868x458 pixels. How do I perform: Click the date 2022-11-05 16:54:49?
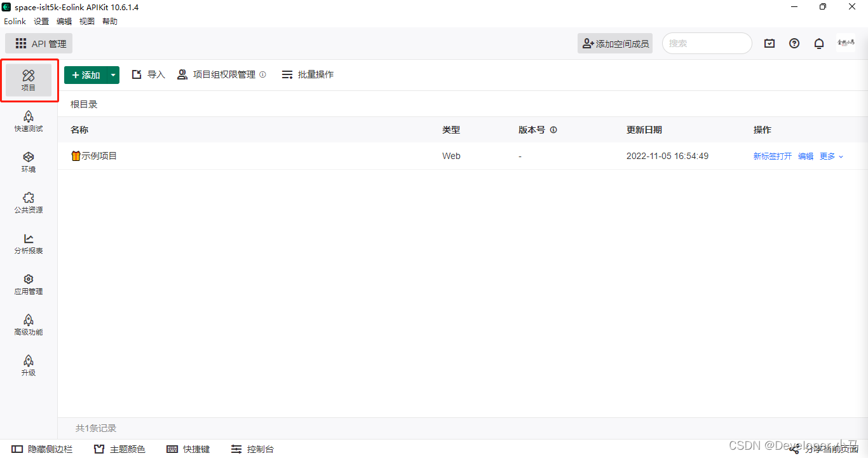(667, 156)
